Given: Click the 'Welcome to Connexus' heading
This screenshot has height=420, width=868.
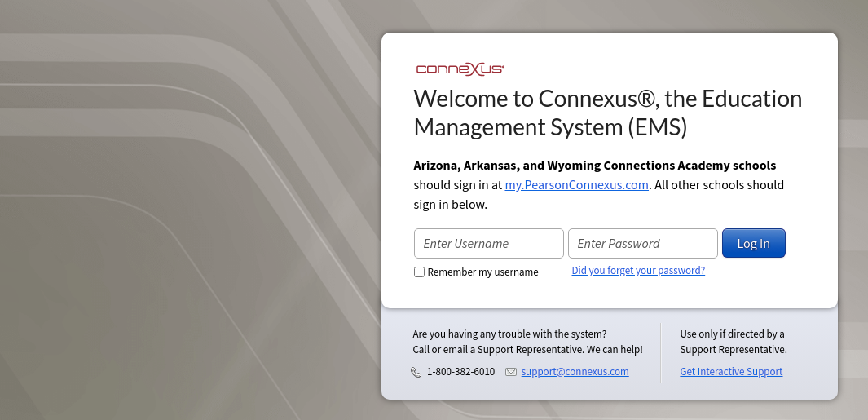Looking at the screenshot, I should [608, 113].
